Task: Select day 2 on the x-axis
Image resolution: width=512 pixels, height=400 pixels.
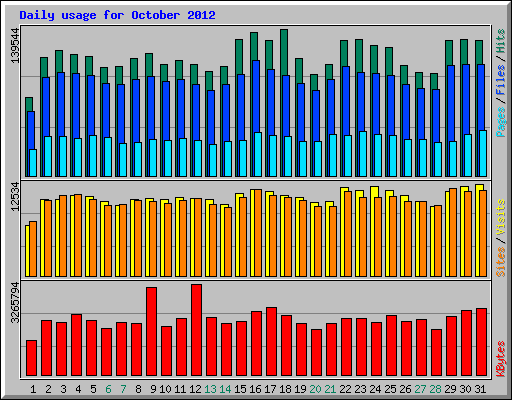Action: [x=48, y=389]
